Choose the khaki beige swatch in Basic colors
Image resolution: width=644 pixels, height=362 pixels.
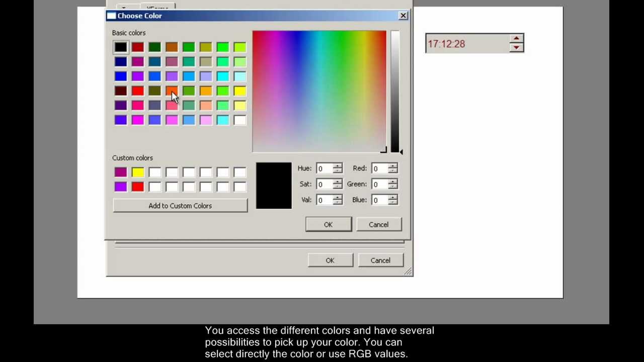(x=206, y=61)
